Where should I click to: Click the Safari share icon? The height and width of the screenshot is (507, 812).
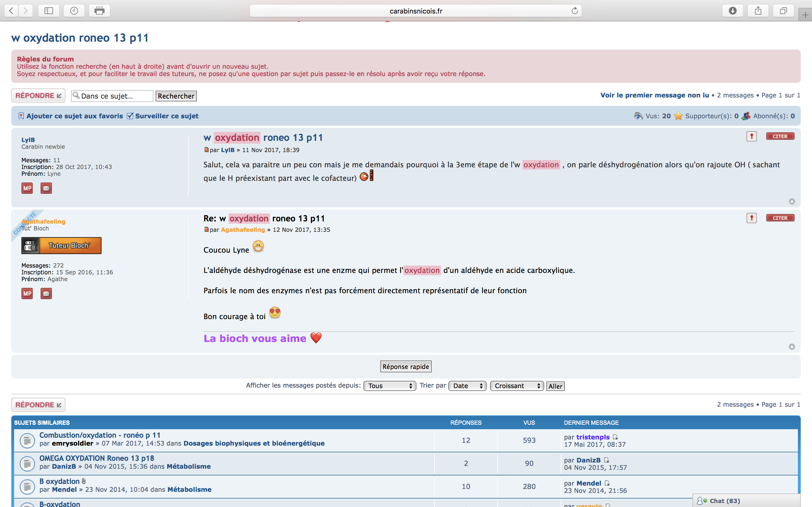click(x=758, y=11)
